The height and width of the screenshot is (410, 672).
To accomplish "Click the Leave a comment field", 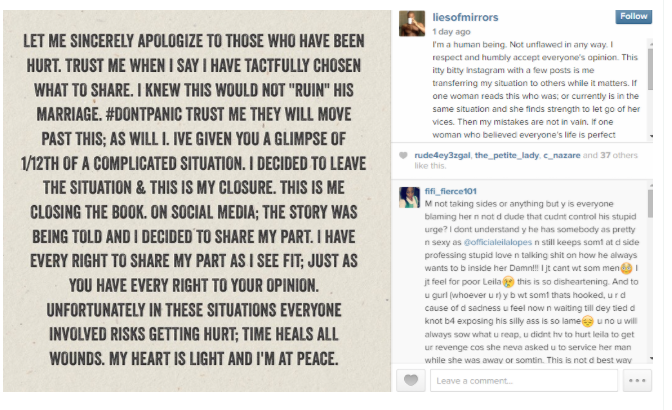I will (x=520, y=381).
